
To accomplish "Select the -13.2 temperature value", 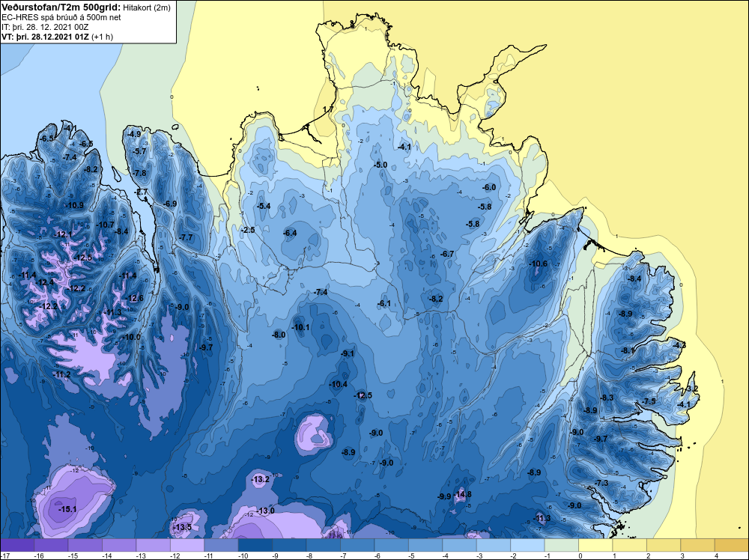I will 261,479.
